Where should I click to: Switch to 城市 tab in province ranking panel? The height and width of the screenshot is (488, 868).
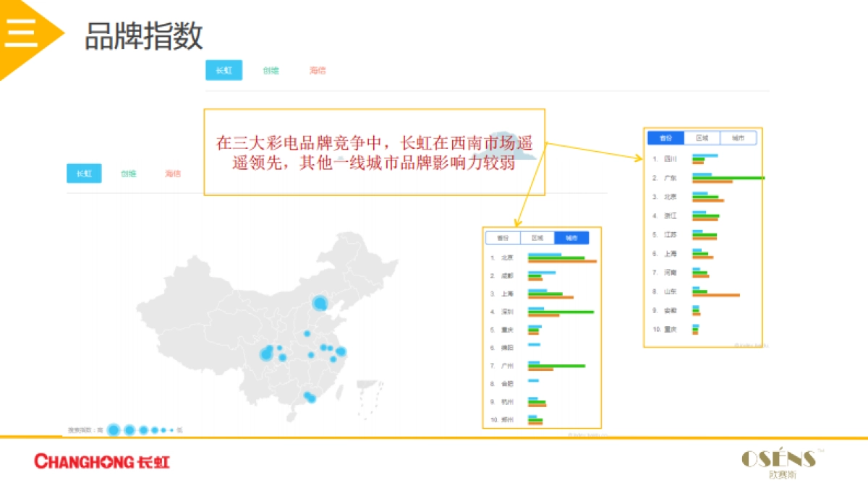pyautogui.click(x=738, y=138)
